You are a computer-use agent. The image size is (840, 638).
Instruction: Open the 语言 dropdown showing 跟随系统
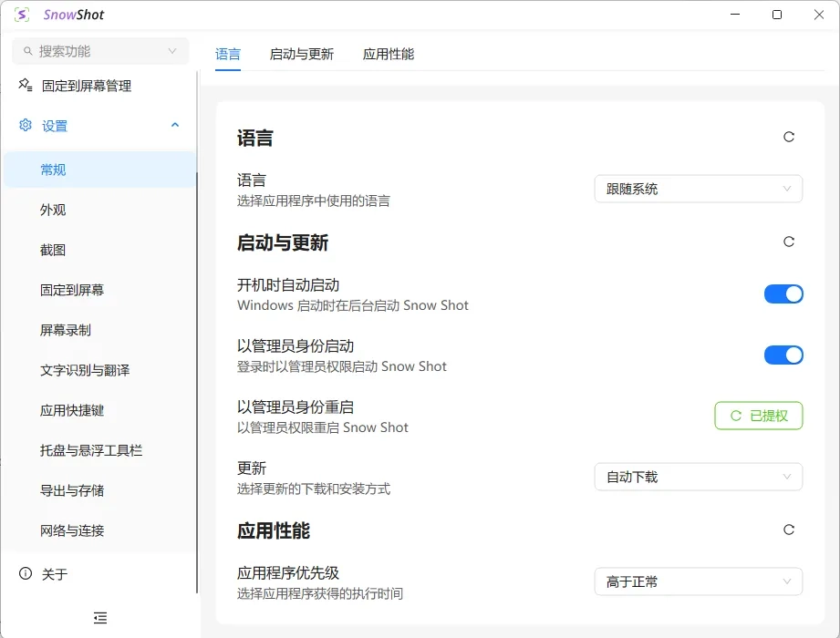click(698, 189)
